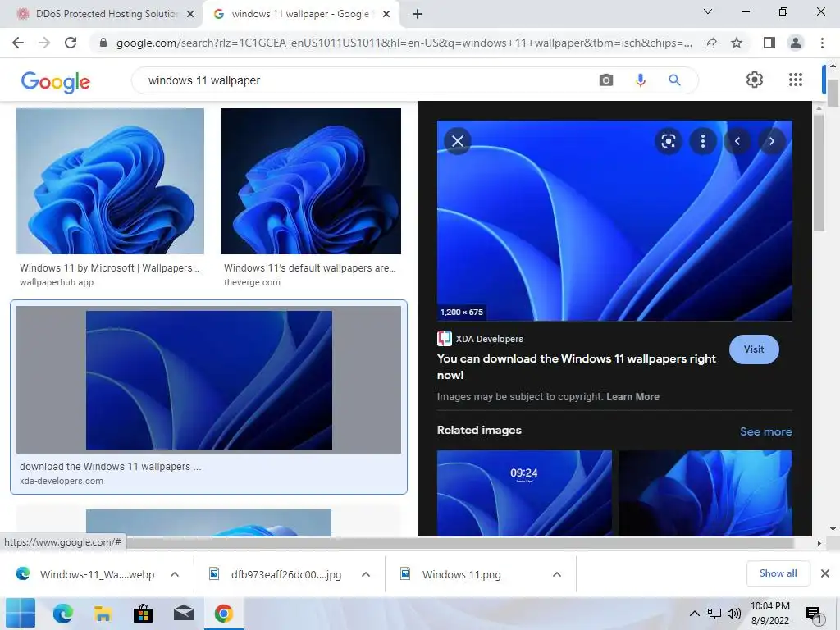Screen dimensions: 840x630
Task: Open theverge.com default wallpapers thumbnail
Action: coord(311,181)
